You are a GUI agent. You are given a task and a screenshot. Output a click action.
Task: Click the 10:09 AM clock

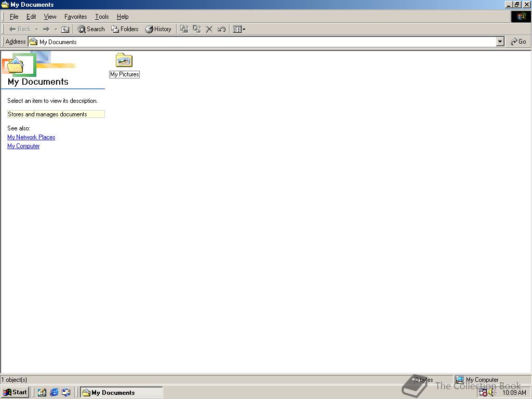click(x=514, y=393)
